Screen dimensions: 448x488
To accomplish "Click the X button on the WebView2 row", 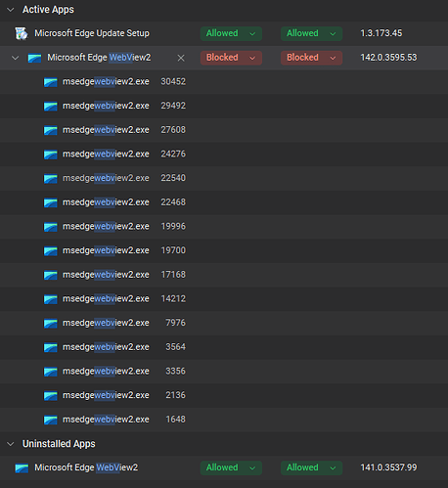I will 181,58.
